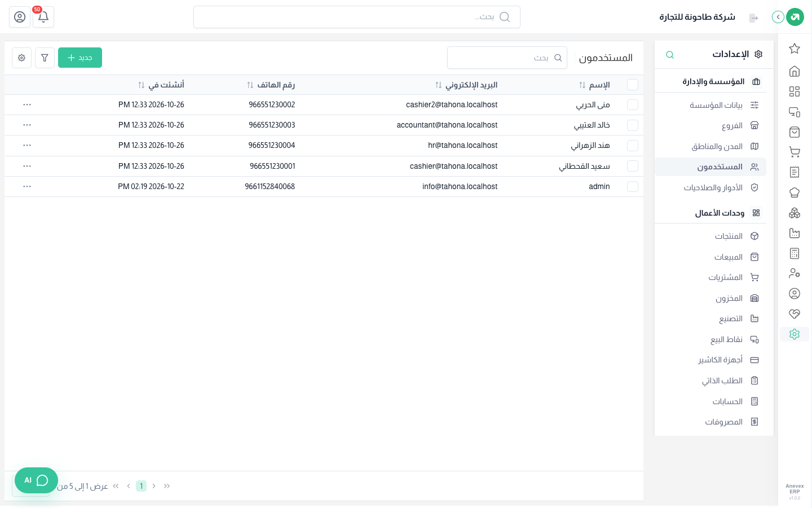This screenshot has height=508, width=812.
Task: Open the dashboard grid sidebar icon
Action: coord(795,91)
